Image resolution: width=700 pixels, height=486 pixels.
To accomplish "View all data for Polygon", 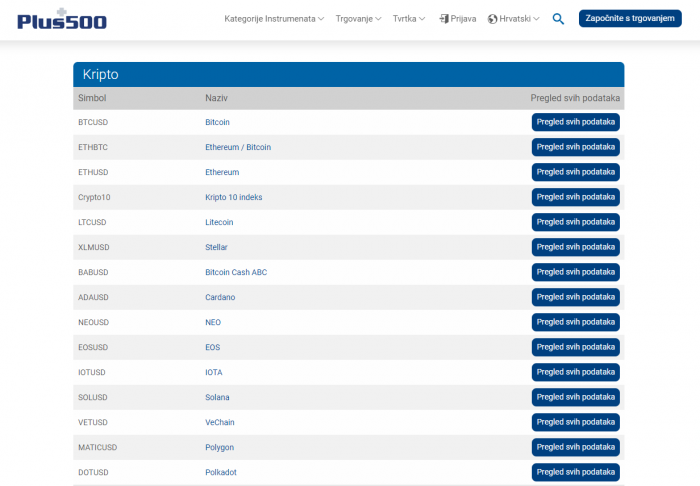I will (x=575, y=447).
